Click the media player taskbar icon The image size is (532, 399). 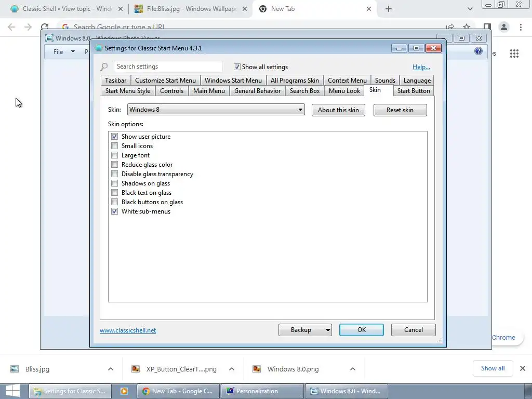click(124, 391)
